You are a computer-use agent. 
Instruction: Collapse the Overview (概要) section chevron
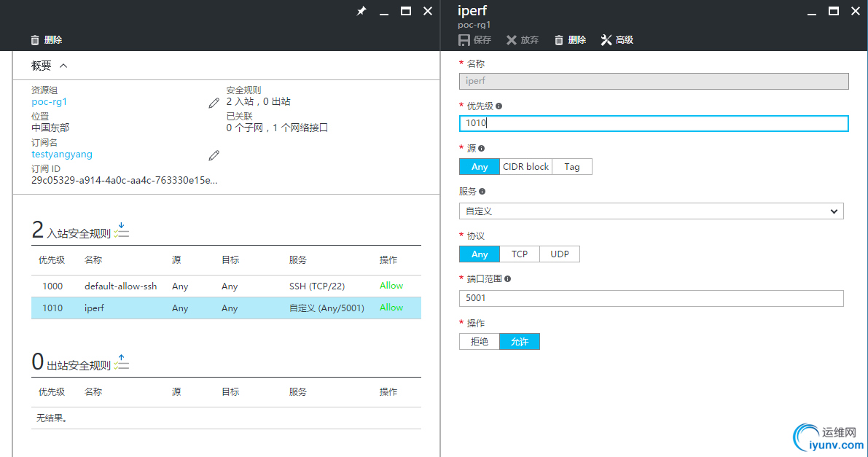click(63, 66)
